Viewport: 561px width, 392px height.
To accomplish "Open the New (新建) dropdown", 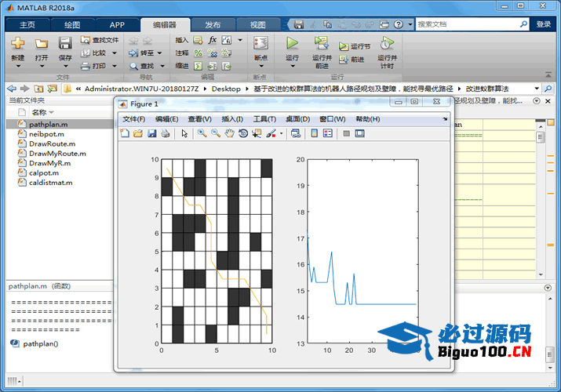I will tap(17, 57).
